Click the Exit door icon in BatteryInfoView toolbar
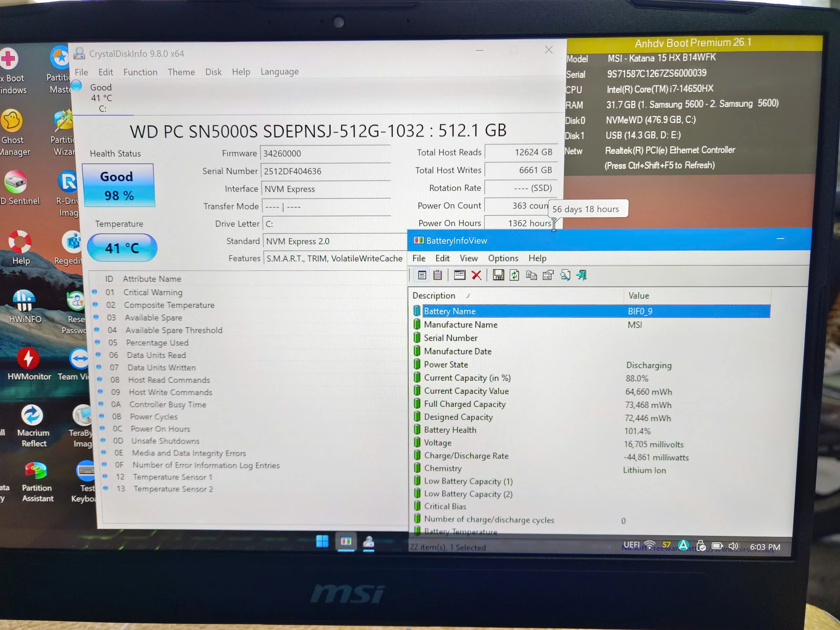This screenshot has height=630, width=840. coord(581,275)
